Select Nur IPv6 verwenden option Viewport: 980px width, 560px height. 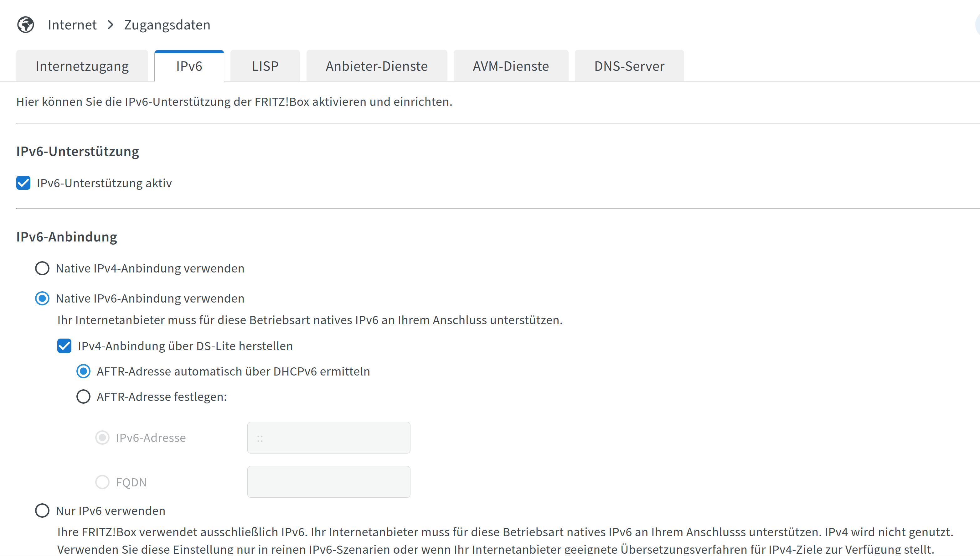42,511
